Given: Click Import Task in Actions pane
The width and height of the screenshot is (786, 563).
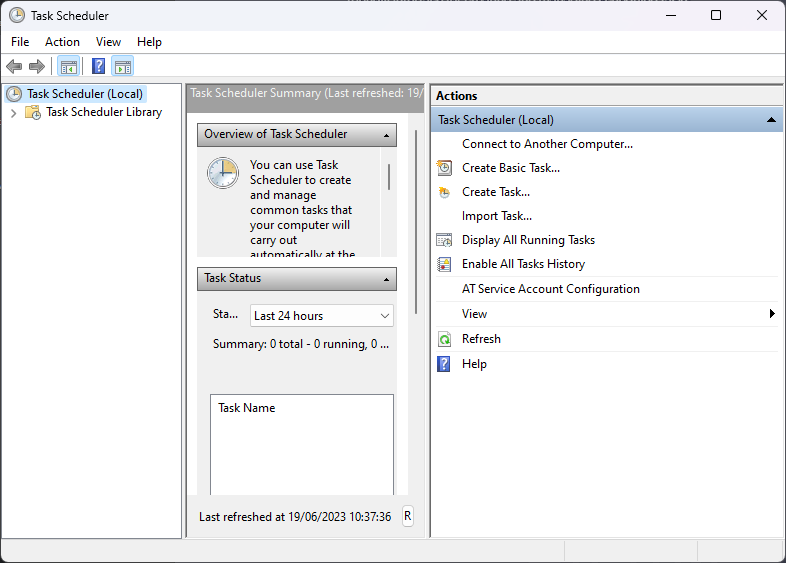Looking at the screenshot, I should (496, 216).
